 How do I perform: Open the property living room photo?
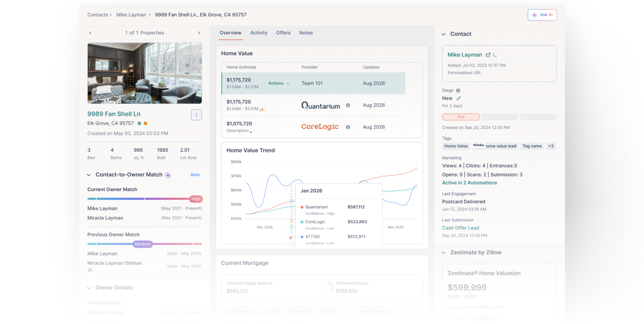pyautogui.click(x=144, y=73)
